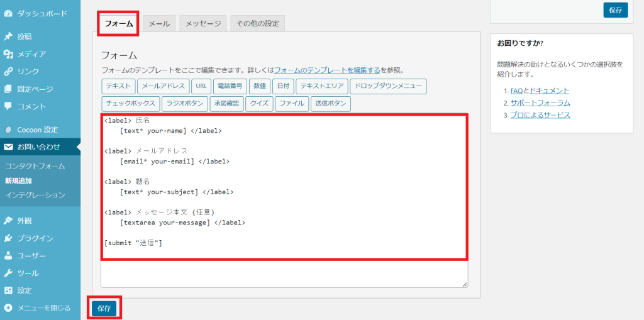Image resolution: width=644 pixels, height=320 pixels.
Task: Click the plugin icon for プラグイン
Action: (x=8, y=238)
